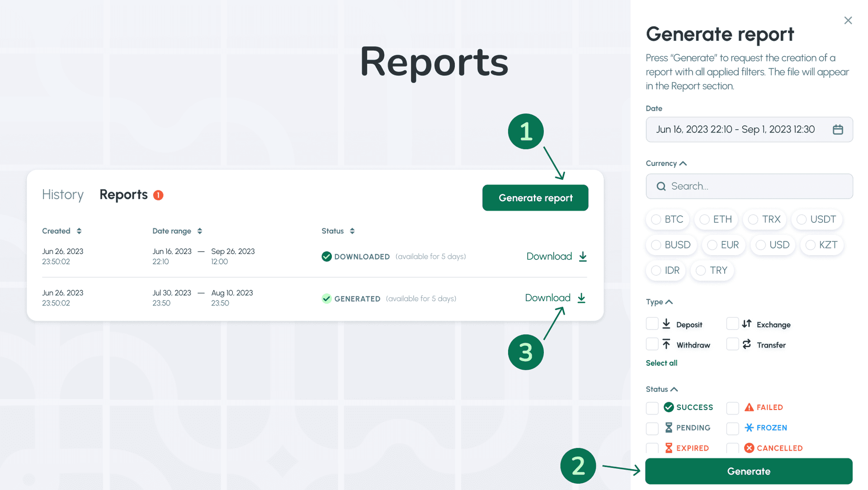Click the currency Search field

(749, 186)
